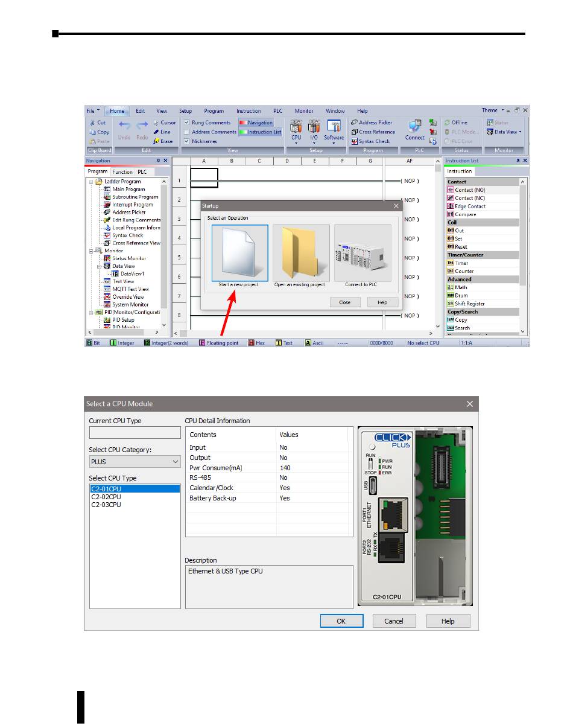Open the Program ribbon tab
Viewport: 573px width, 728px height.
pos(214,111)
